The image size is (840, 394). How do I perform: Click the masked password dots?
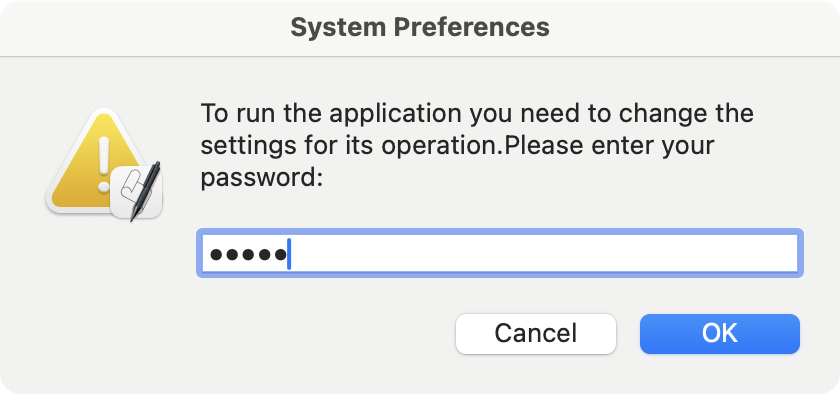248,255
